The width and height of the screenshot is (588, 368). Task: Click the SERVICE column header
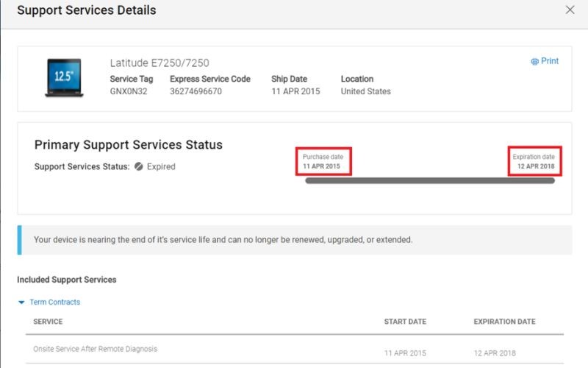48,322
